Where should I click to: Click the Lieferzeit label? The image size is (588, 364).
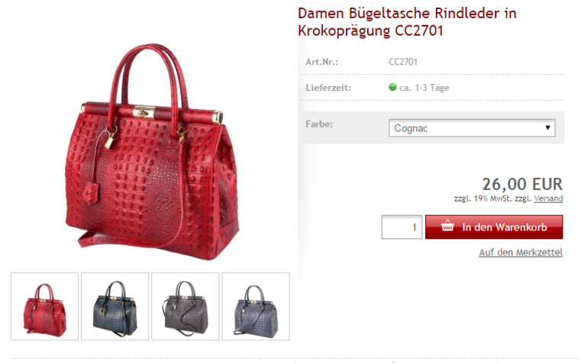pos(328,88)
